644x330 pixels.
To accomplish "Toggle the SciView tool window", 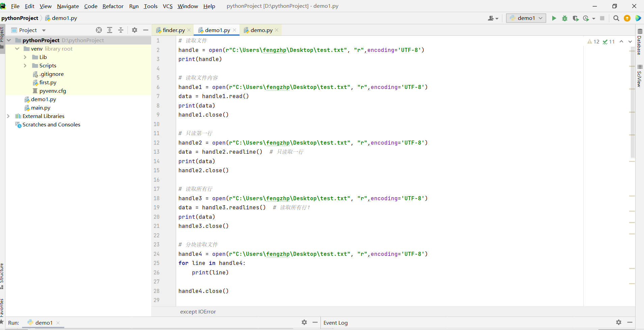I will coord(640,76).
